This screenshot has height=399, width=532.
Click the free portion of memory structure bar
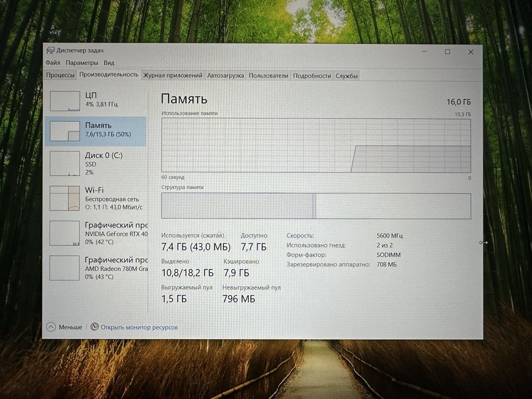coord(393,206)
